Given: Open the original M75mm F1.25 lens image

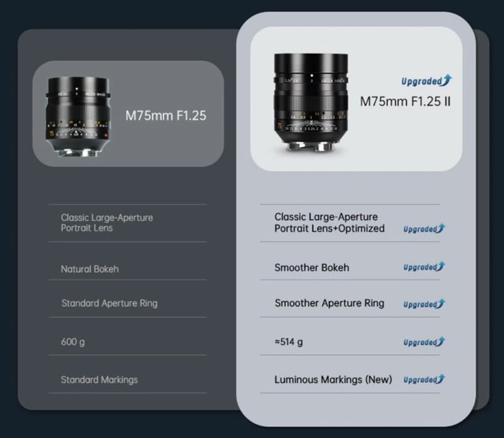Looking at the screenshot, I should pos(79,115).
